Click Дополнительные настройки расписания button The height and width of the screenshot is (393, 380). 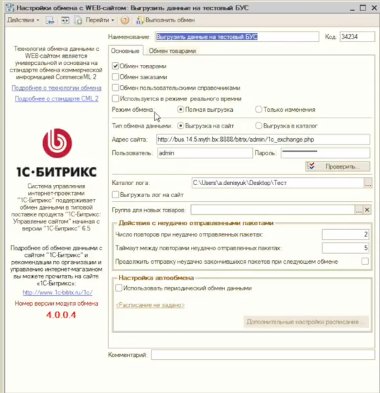tap(306, 322)
